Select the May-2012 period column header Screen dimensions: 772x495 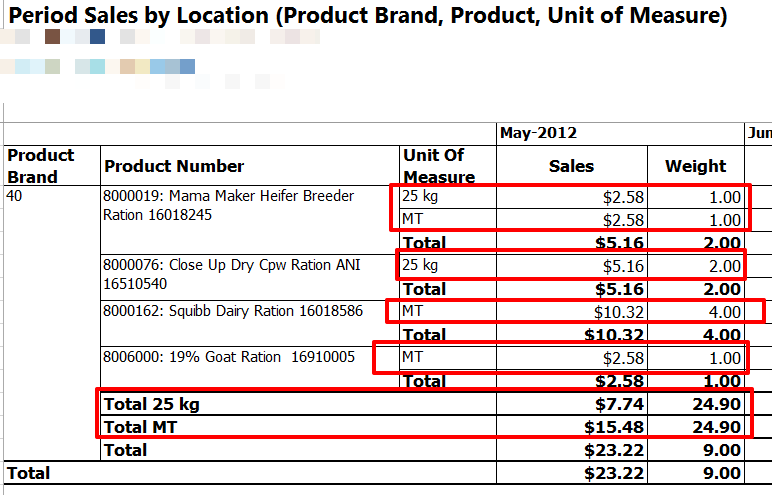point(539,133)
